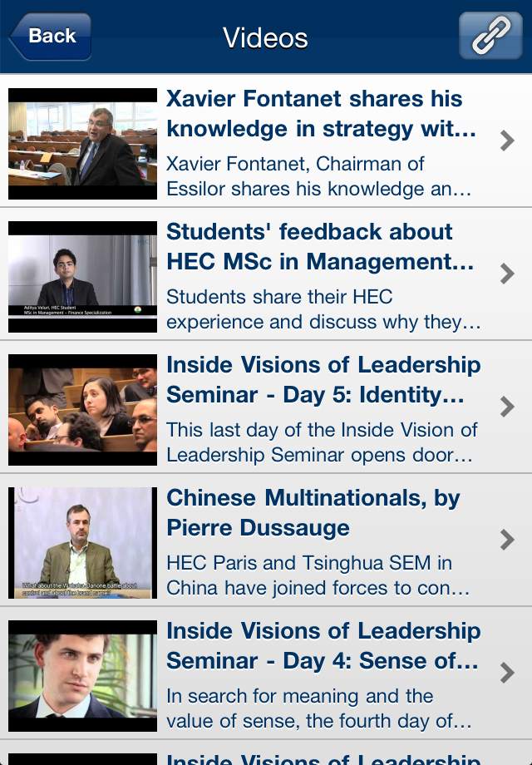Select 'HEC Paris and Tsinghua SEM' description
This screenshot has height=765, width=532.
[318, 575]
